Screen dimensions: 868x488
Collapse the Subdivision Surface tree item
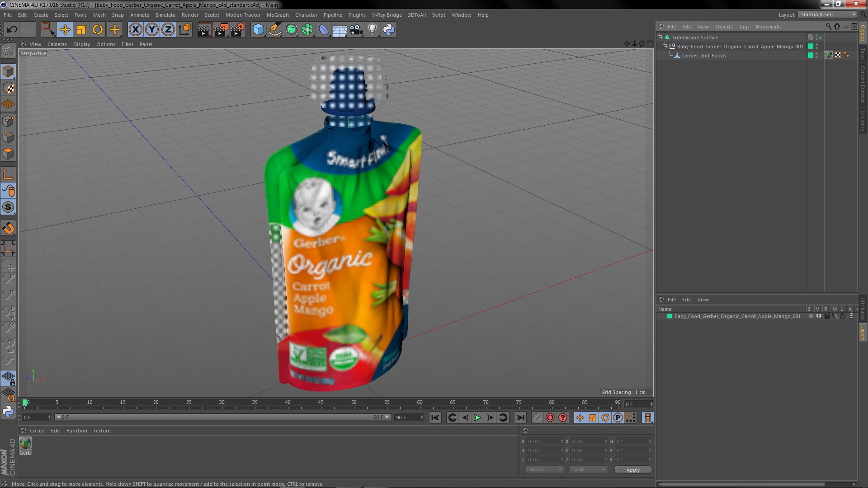[660, 37]
